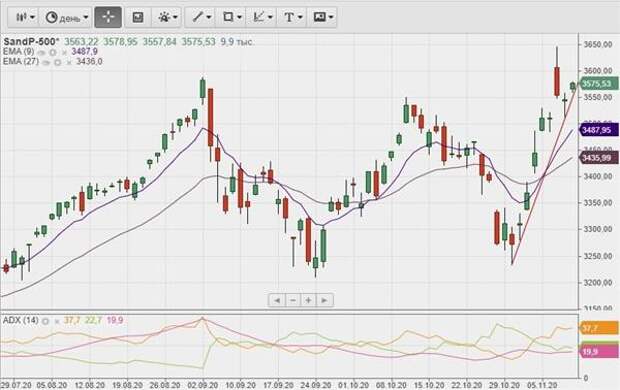
Task: Hide the EMA (27) indicator via eye icon
Action: (x=46, y=62)
